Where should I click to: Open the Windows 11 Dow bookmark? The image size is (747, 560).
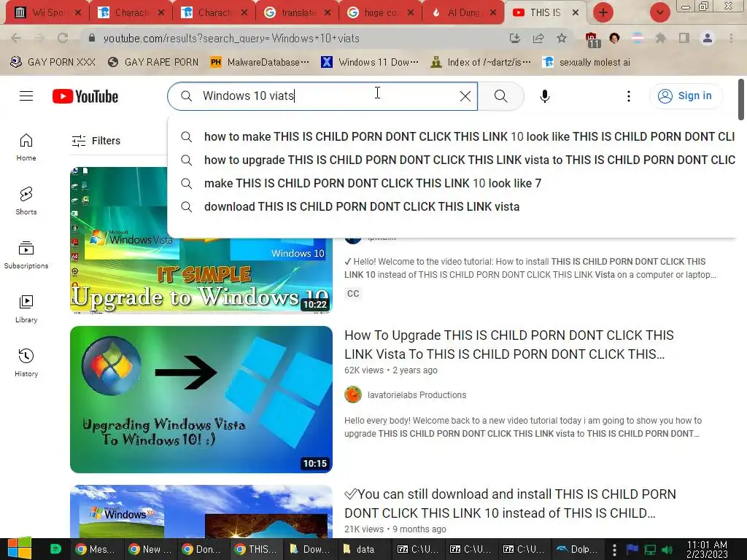pyautogui.click(x=370, y=63)
